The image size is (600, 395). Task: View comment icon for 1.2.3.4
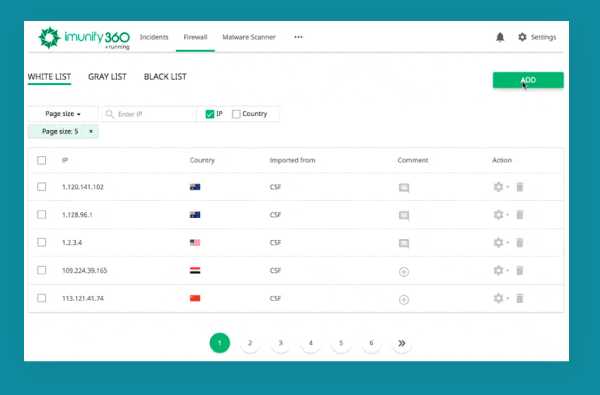(404, 243)
